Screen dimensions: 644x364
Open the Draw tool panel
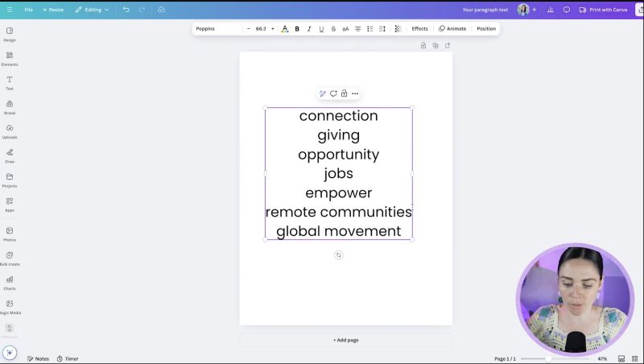10,155
